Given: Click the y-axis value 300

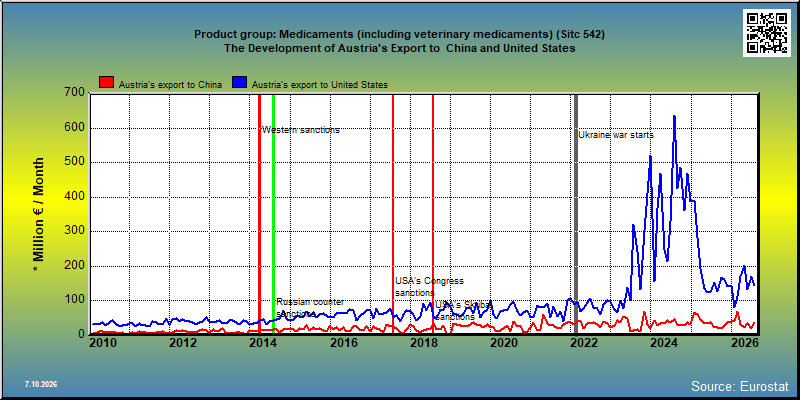Looking at the screenshot, I should coord(74,232).
